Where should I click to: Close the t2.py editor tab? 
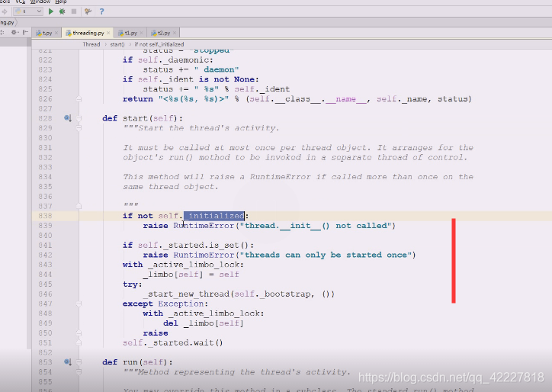175,33
